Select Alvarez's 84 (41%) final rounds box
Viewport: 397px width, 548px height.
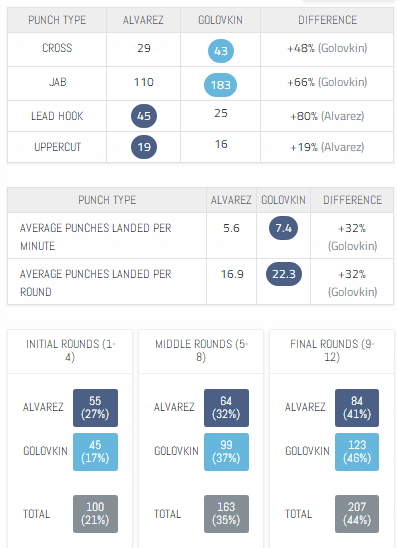tap(357, 408)
